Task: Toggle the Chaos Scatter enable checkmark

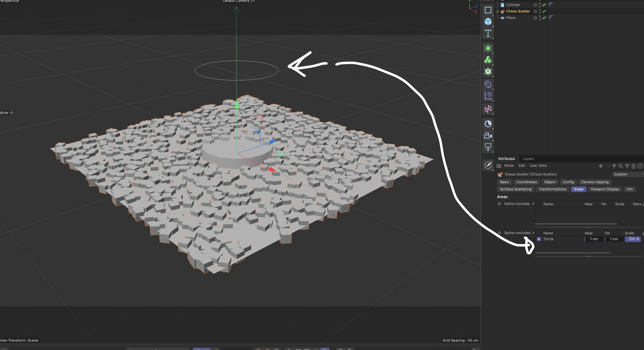Action: (x=544, y=11)
